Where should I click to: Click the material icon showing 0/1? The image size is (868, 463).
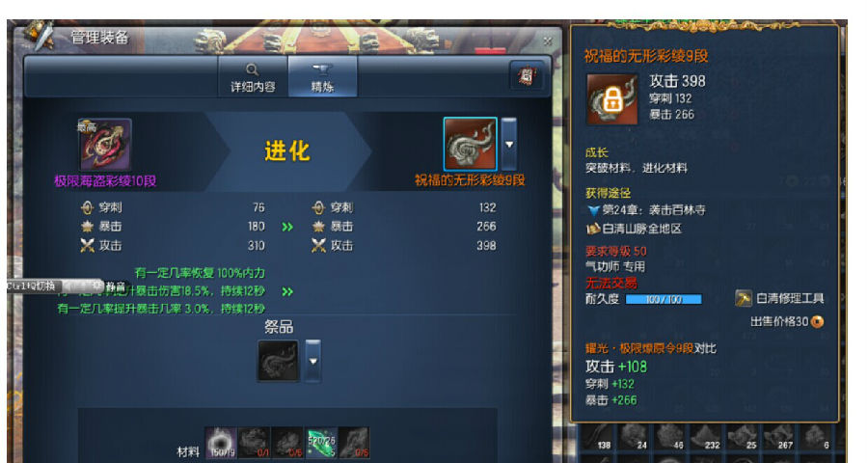(x=254, y=443)
